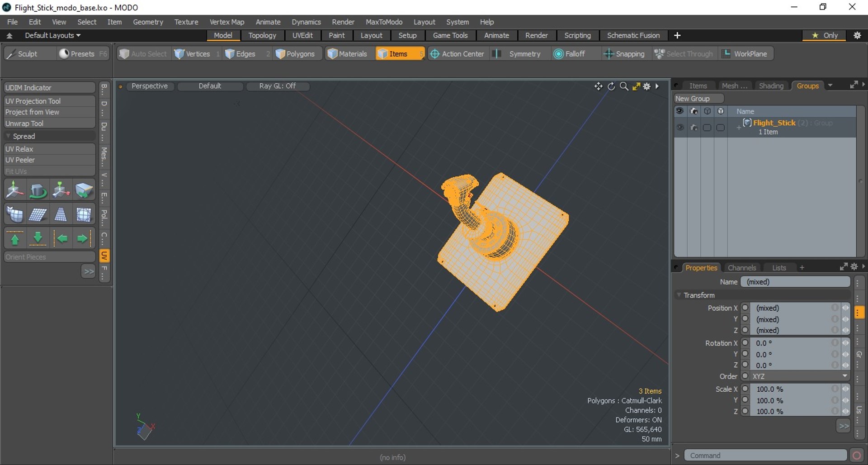Add a new layout tab with plus
Viewport: 868px width, 465px height.
click(677, 35)
